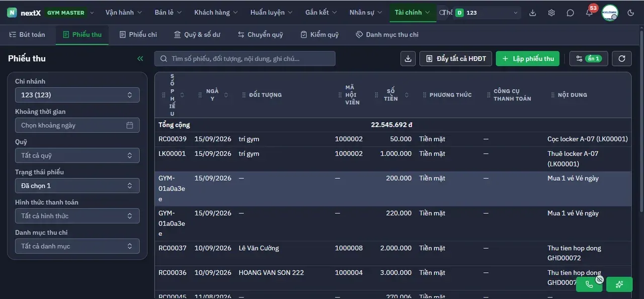Image resolution: width=644 pixels, height=299 pixels.
Task: Open the user avatar profile
Action: [x=610, y=13]
